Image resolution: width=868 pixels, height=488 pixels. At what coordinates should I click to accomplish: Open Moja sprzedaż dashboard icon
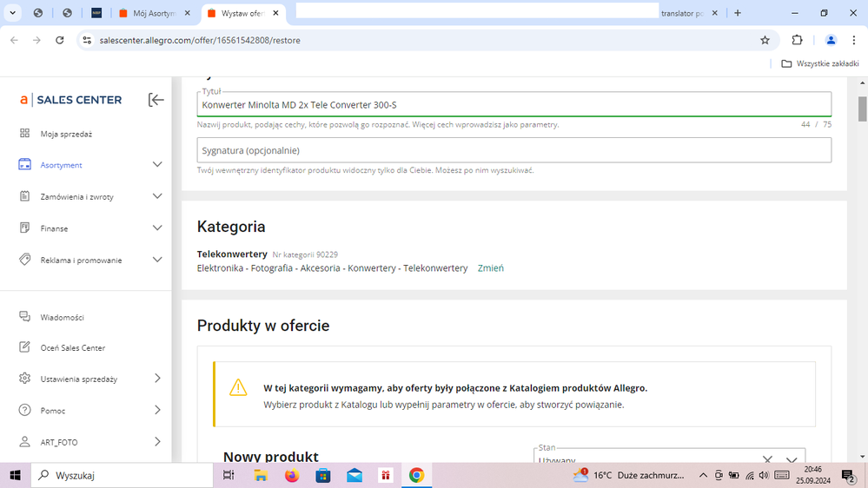pyautogui.click(x=25, y=134)
